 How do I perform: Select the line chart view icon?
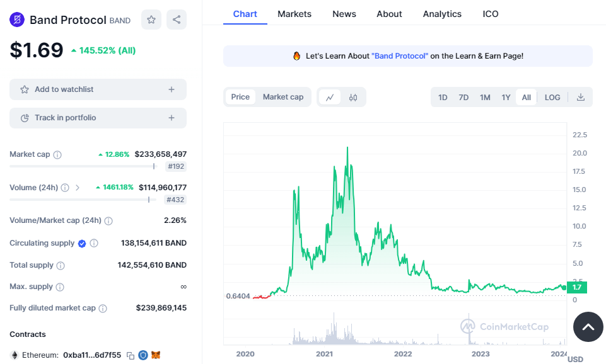coord(330,97)
